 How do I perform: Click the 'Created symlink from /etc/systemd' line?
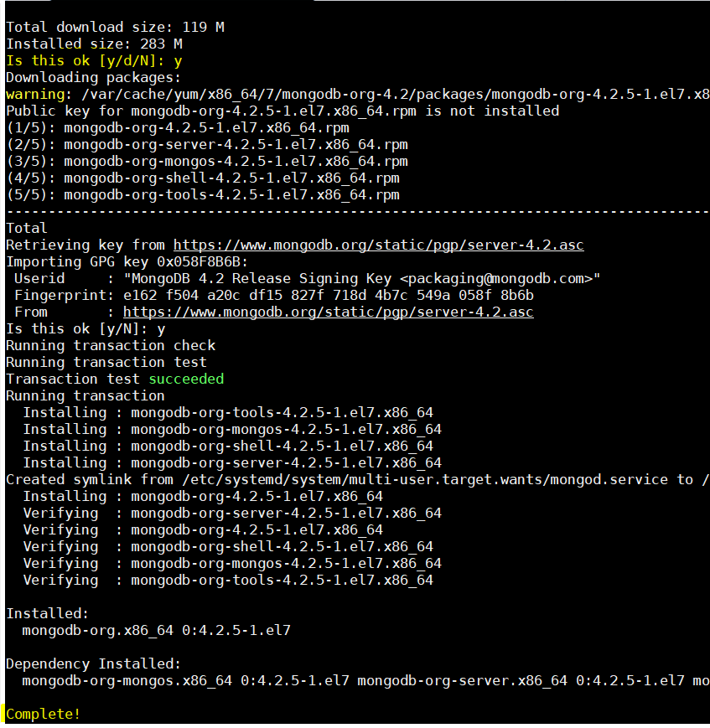(x=357, y=479)
